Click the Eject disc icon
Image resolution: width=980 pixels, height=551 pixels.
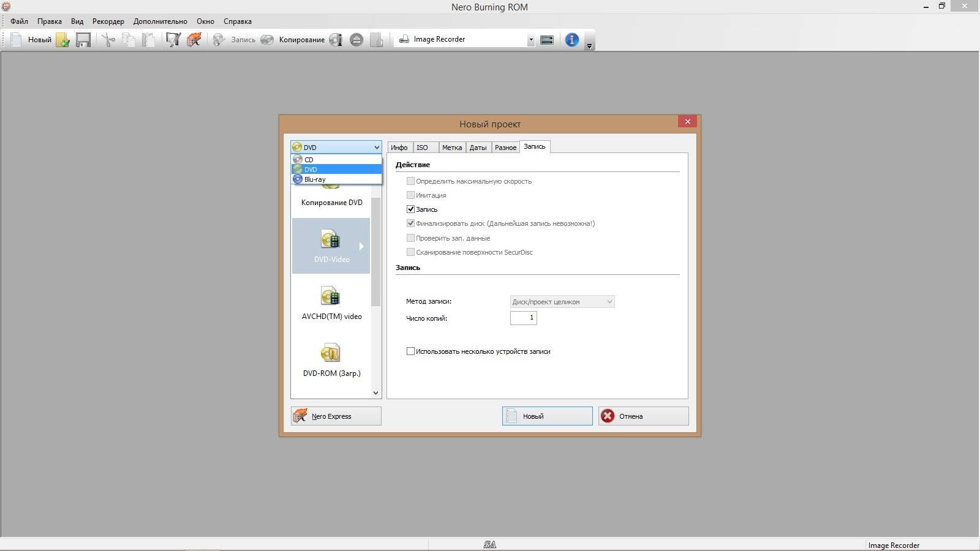[x=356, y=40]
